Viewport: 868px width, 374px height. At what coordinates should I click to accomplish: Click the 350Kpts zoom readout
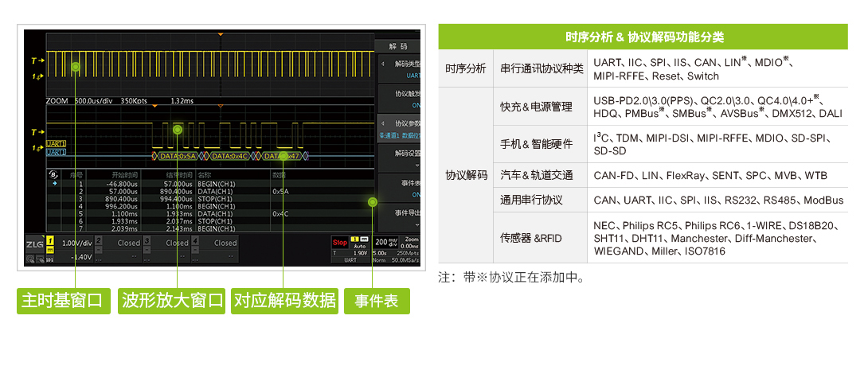click(x=134, y=101)
